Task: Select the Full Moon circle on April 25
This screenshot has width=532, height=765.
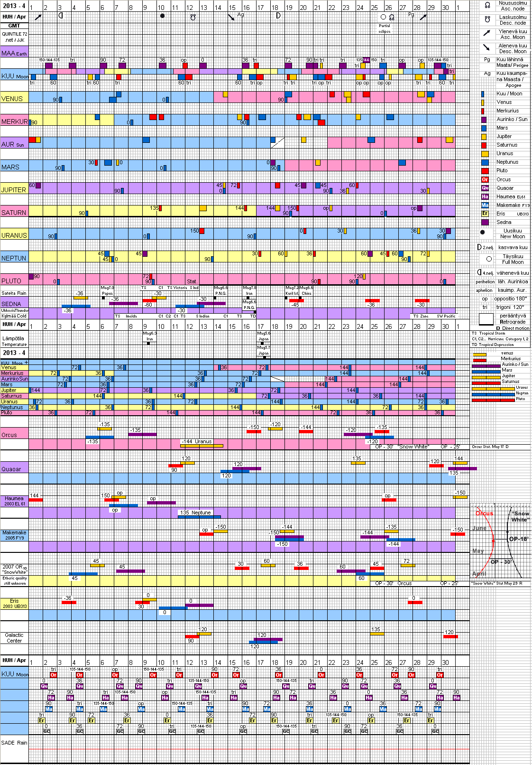Action: [383, 17]
